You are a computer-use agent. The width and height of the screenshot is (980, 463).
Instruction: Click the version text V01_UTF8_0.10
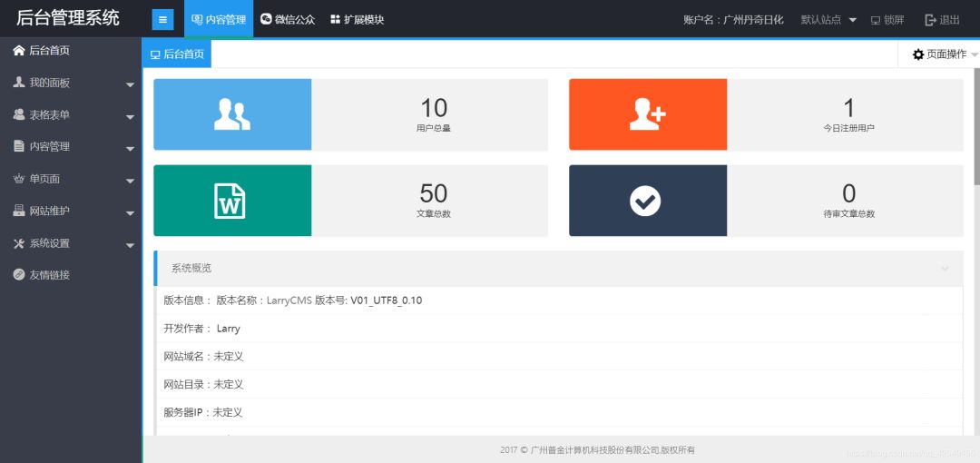click(386, 300)
